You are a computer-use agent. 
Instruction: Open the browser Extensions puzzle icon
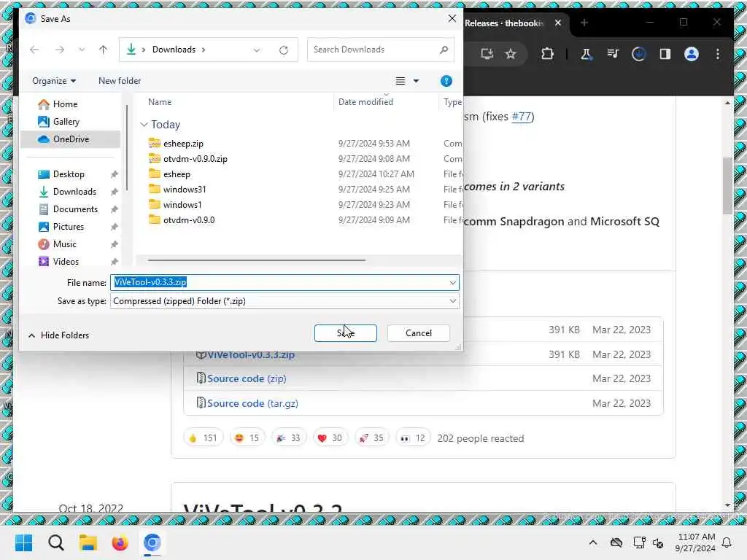click(x=547, y=54)
